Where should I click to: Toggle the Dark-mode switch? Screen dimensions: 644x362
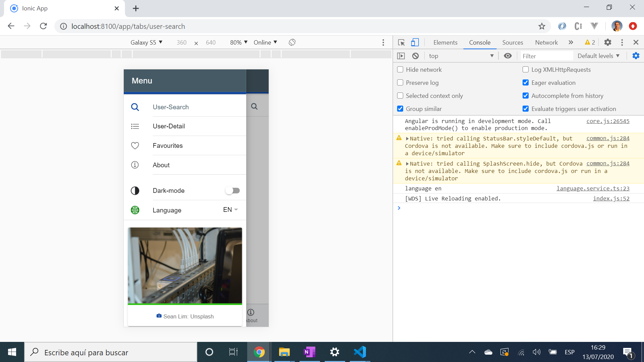click(x=232, y=191)
